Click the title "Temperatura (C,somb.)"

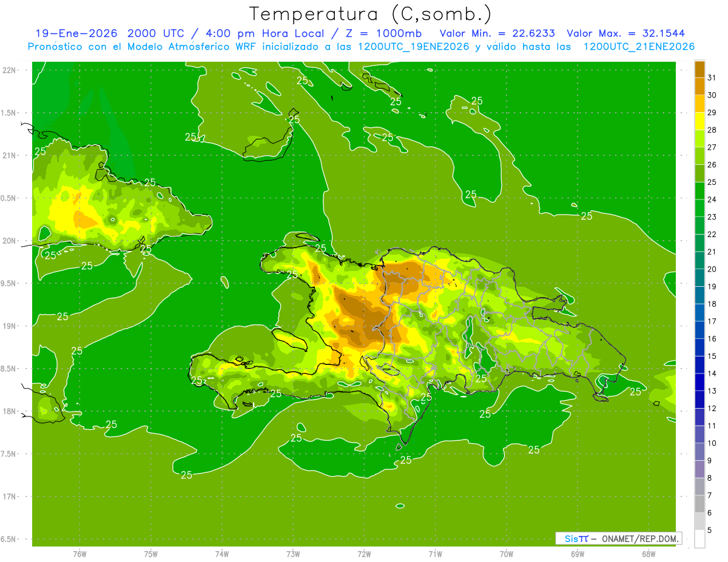pos(371,14)
